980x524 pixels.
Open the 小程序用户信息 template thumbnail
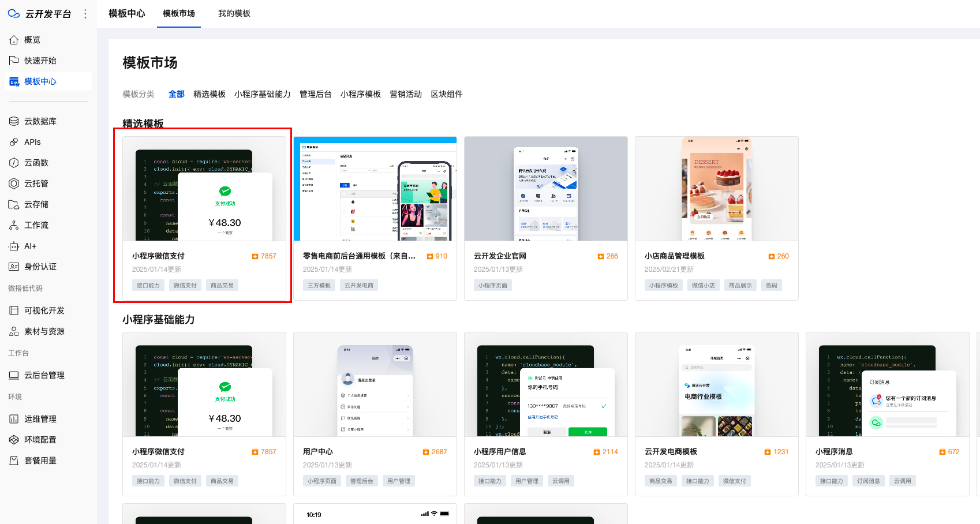546,384
